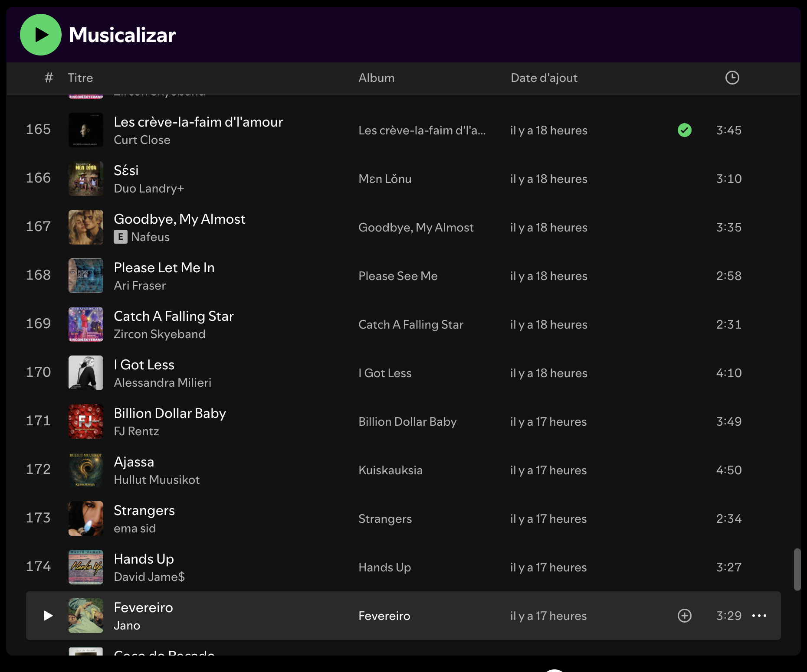The height and width of the screenshot is (672, 807).
Task: Open song title Please Let Me In
Action: (164, 268)
